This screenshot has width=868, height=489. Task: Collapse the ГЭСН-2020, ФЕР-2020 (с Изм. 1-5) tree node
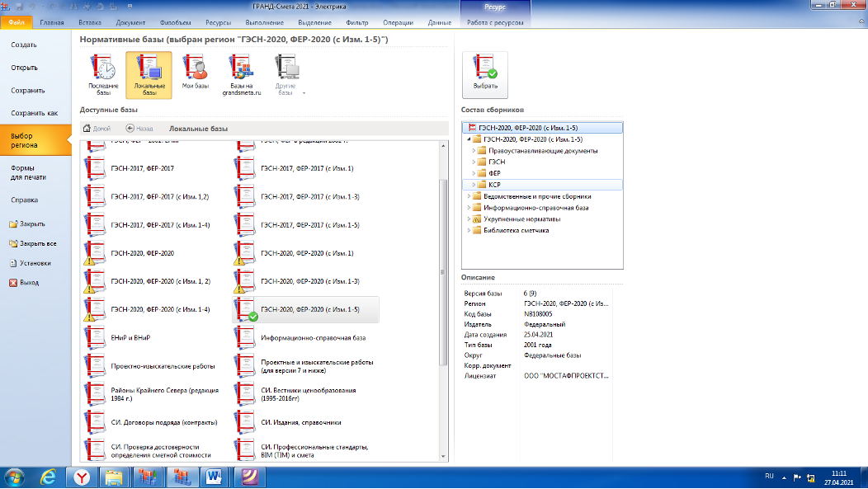[469, 139]
